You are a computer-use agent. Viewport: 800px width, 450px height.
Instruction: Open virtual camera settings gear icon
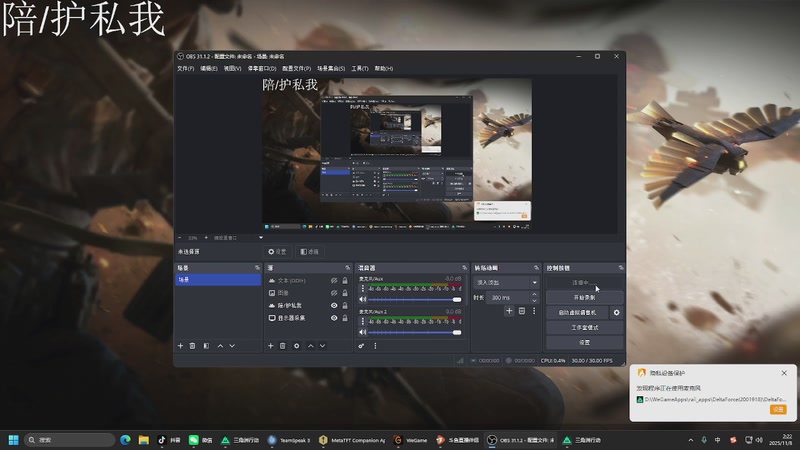point(616,312)
